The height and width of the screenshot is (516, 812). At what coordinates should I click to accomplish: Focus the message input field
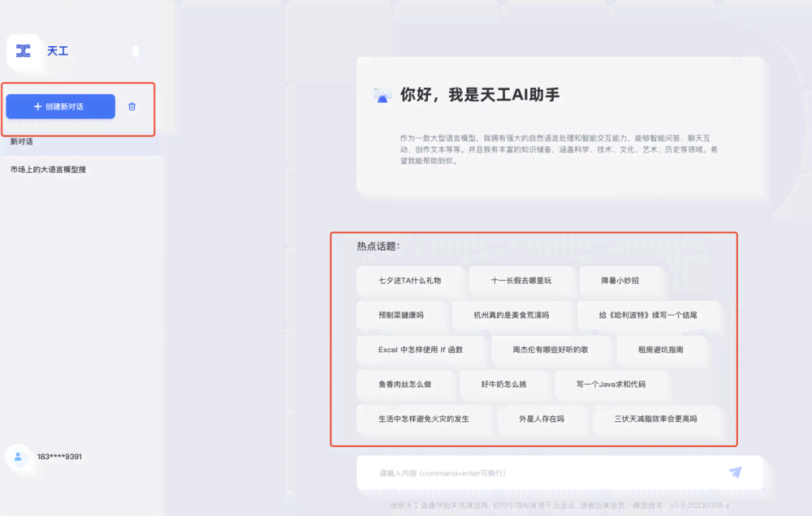(x=559, y=472)
